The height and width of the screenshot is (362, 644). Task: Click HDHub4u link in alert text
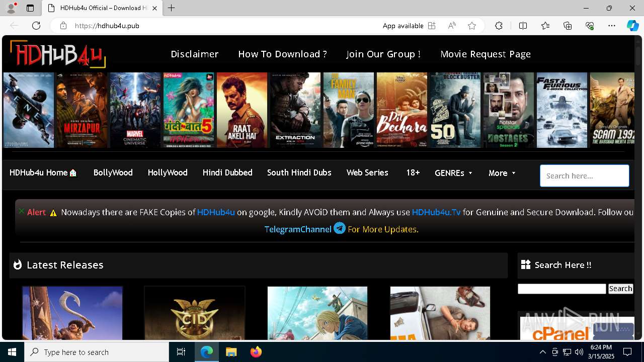(x=216, y=212)
